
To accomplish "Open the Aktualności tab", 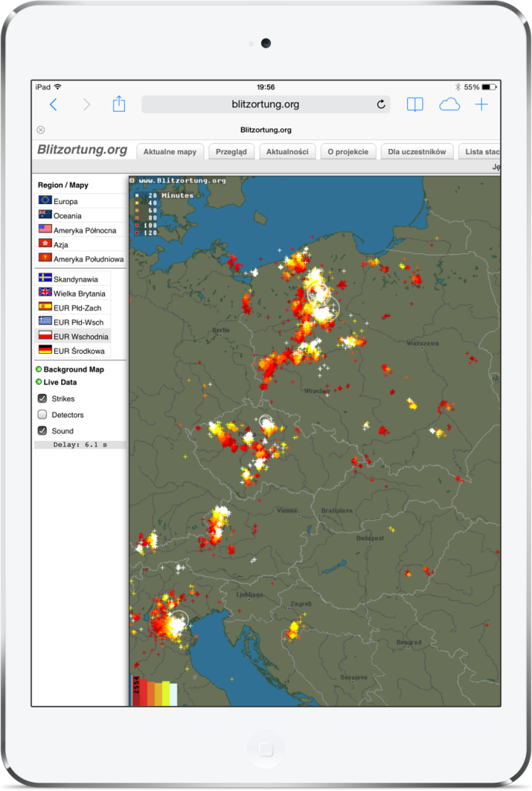I will point(287,151).
